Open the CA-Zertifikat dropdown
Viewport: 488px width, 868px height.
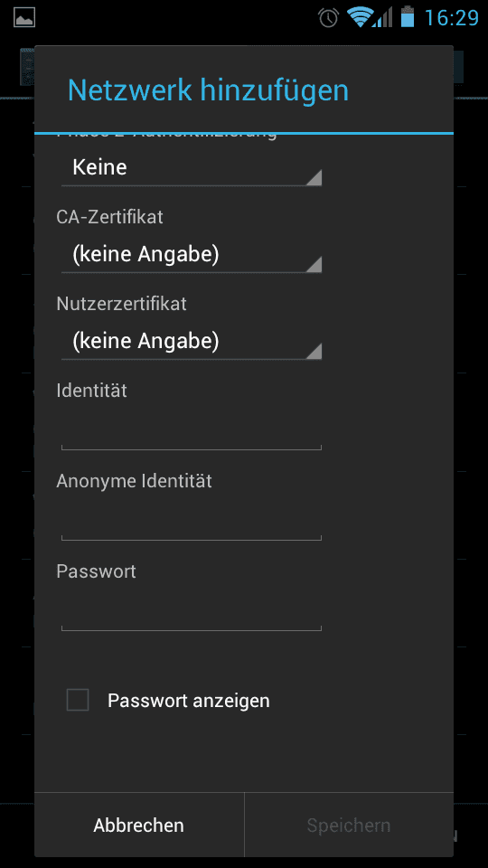[192, 255]
